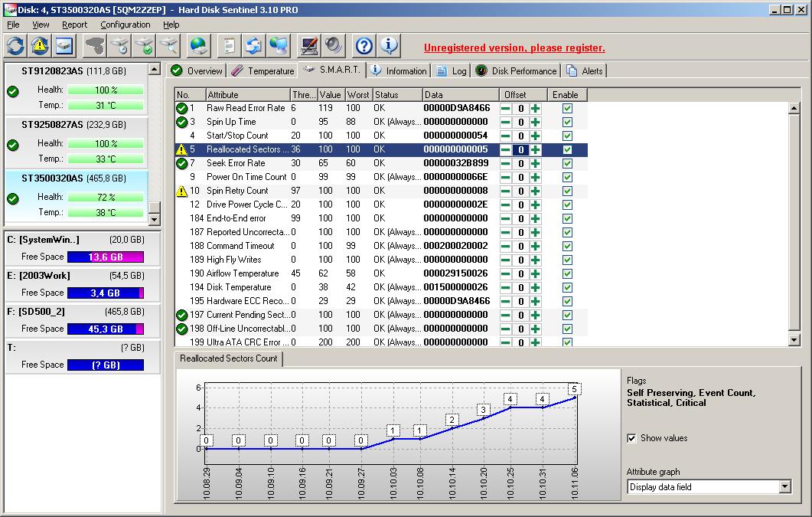The image size is (812, 517).
Task: Click the blue-framed disk drive toolbar icon
Action: [65, 46]
